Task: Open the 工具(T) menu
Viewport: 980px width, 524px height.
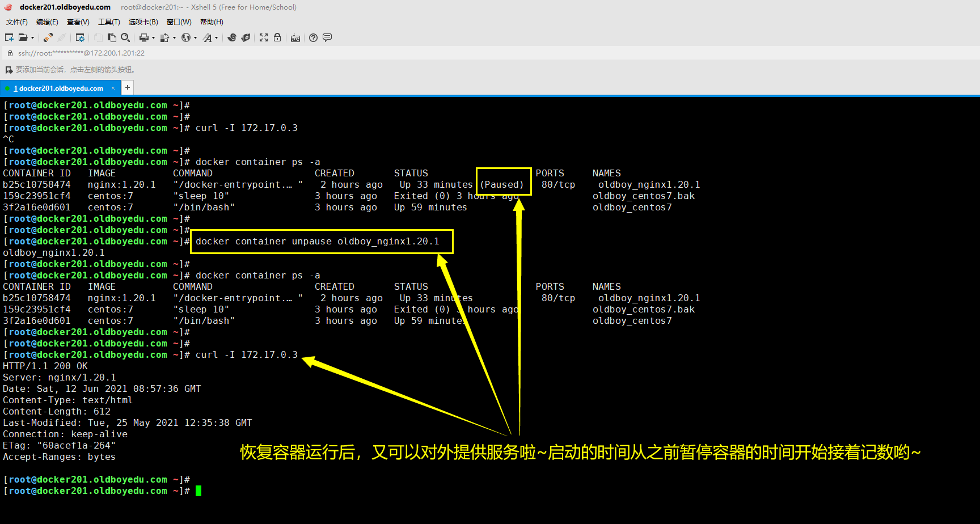Action: pos(109,22)
